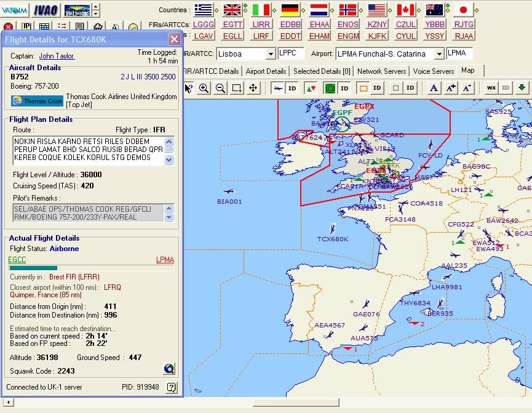
Task: Open the Airport Details tab
Action: (266, 71)
